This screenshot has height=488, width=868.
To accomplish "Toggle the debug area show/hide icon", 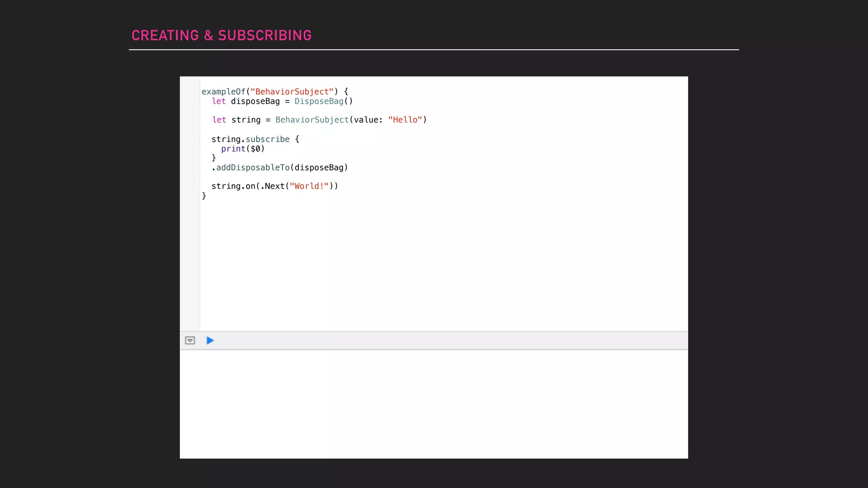I will 190,341.
